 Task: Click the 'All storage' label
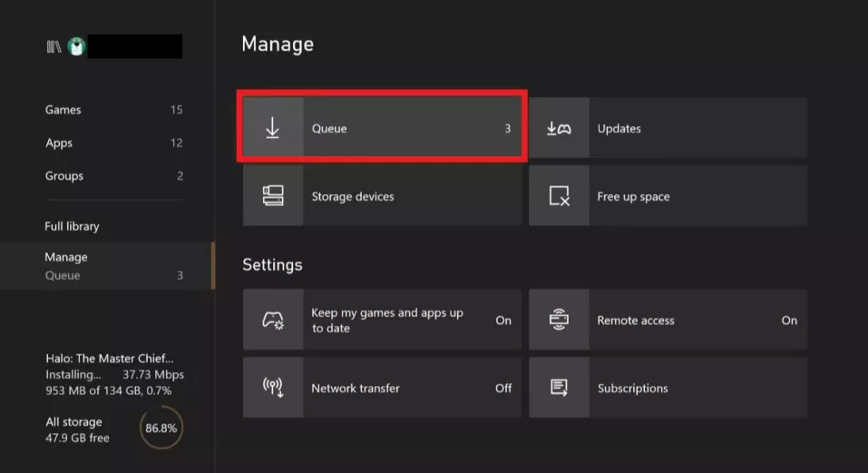click(x=73, y=421)
